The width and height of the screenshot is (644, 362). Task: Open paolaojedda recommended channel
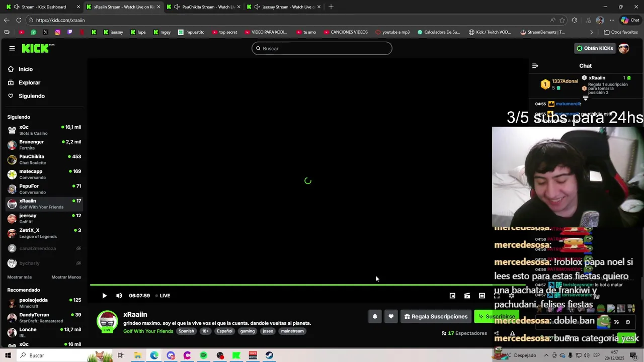(44, 303)
